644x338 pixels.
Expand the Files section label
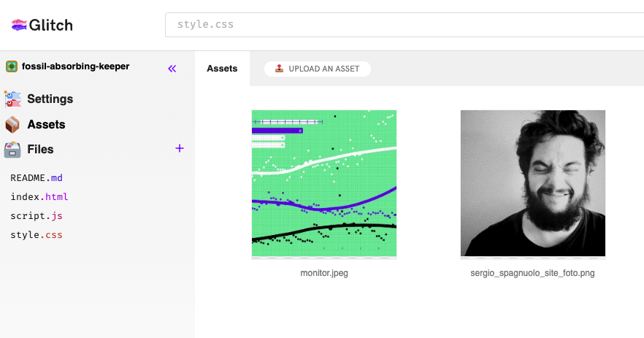[40, 149]
